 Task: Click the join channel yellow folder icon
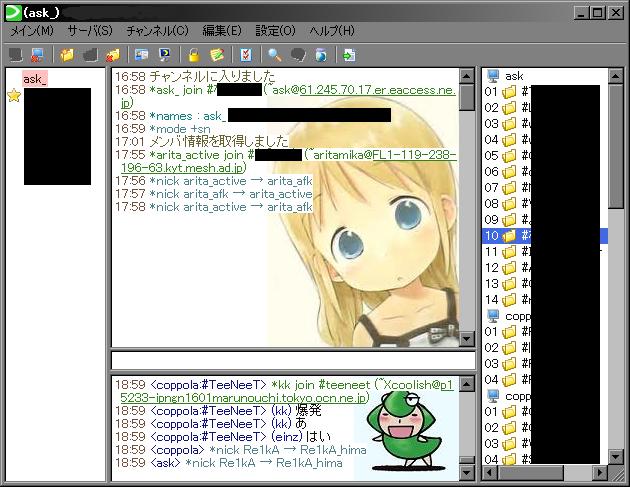[x=67, y=55]
